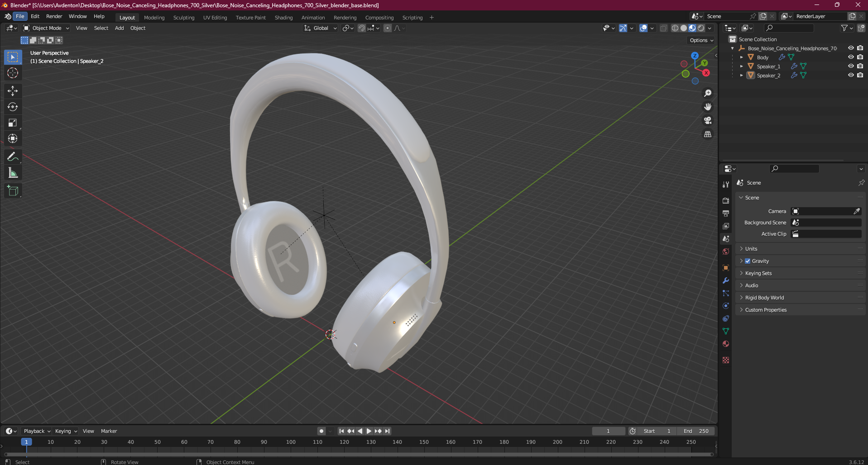Click the outliner search field
The height and width of the screenshot is (465, 868).
[x=789, y=28]
